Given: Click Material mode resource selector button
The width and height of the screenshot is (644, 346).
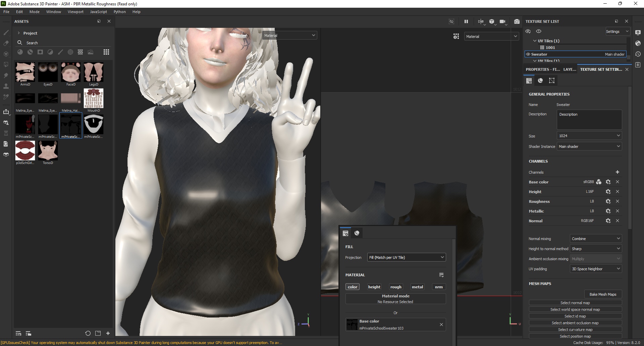Looking at the screenshot, I should (396, 299).
